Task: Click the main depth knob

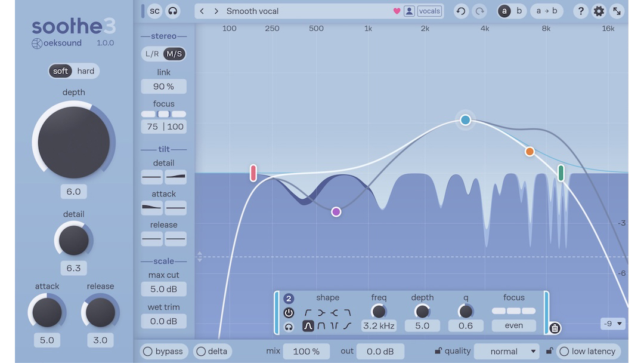Action: coord(73,143)
